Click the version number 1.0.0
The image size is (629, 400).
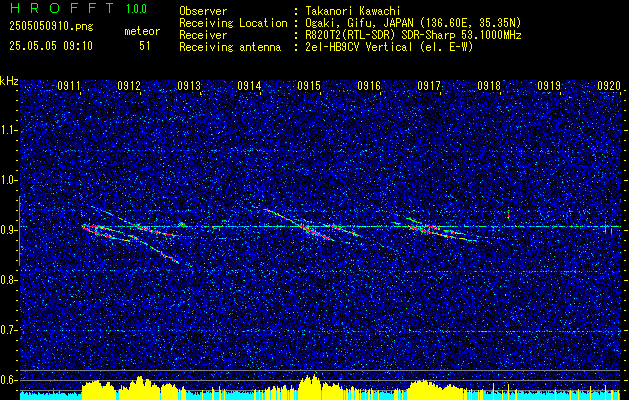tap(136, 8)
